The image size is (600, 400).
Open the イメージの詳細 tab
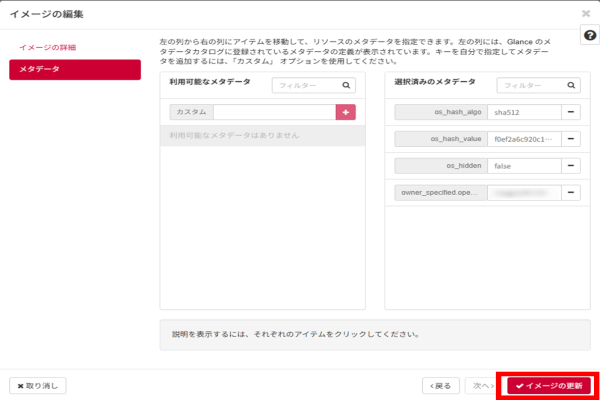(x=47, y=47)
